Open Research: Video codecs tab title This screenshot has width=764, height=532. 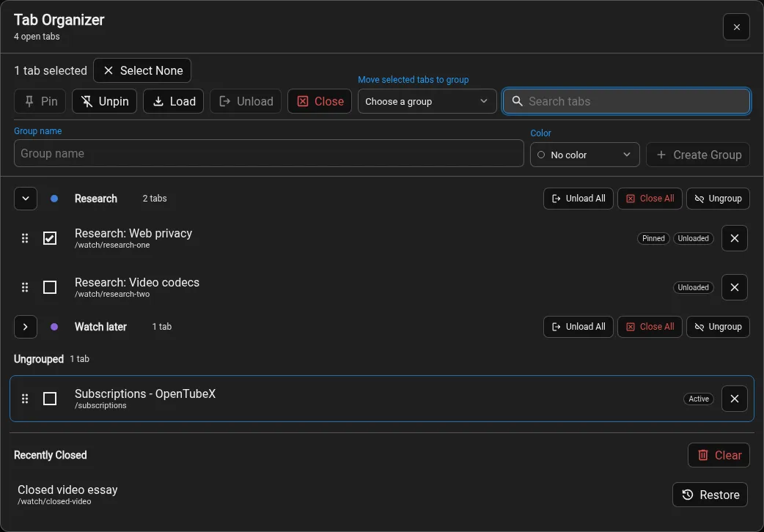click(x=137, y=283)
